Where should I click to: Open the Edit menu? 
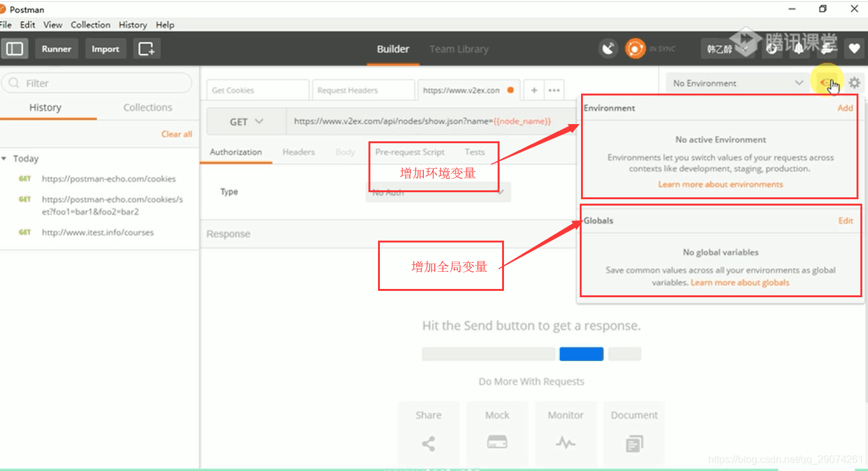click(x=27, y=25)
